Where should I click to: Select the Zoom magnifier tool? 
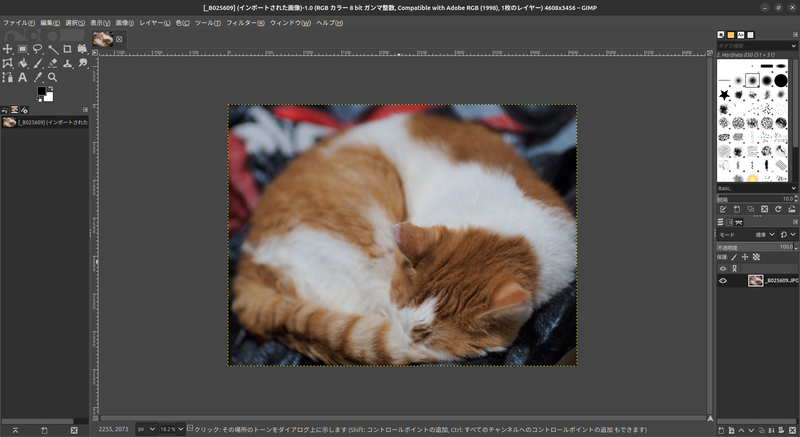click(53, 78)
